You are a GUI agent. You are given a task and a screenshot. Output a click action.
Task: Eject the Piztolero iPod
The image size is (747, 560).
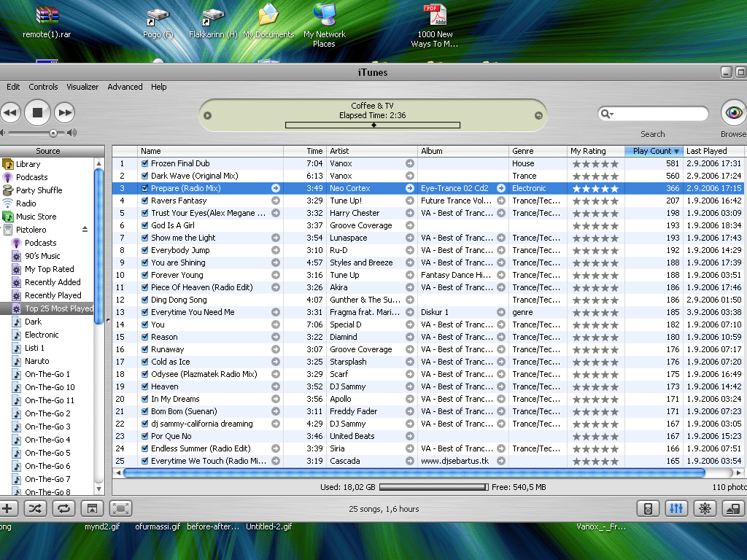85,230
